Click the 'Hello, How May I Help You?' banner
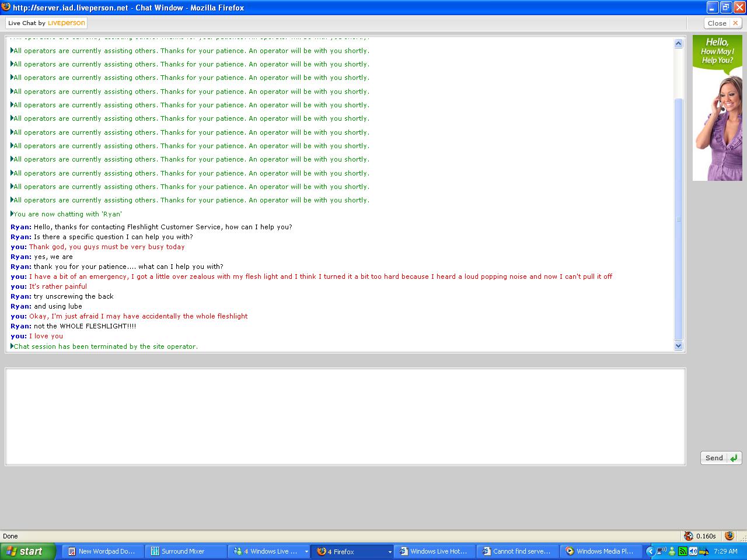The height and width of the screenshot is (560, 747). [717, 108]
